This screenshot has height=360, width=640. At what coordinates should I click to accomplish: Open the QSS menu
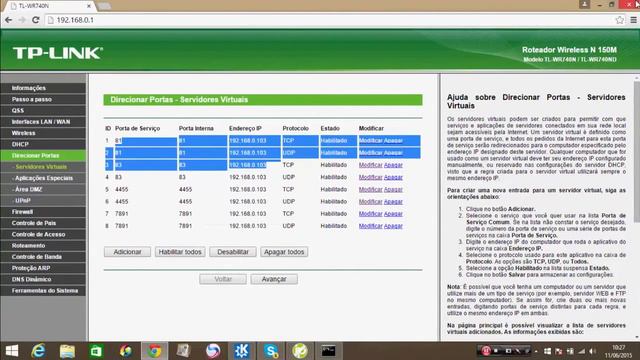(x=43, y=110)
